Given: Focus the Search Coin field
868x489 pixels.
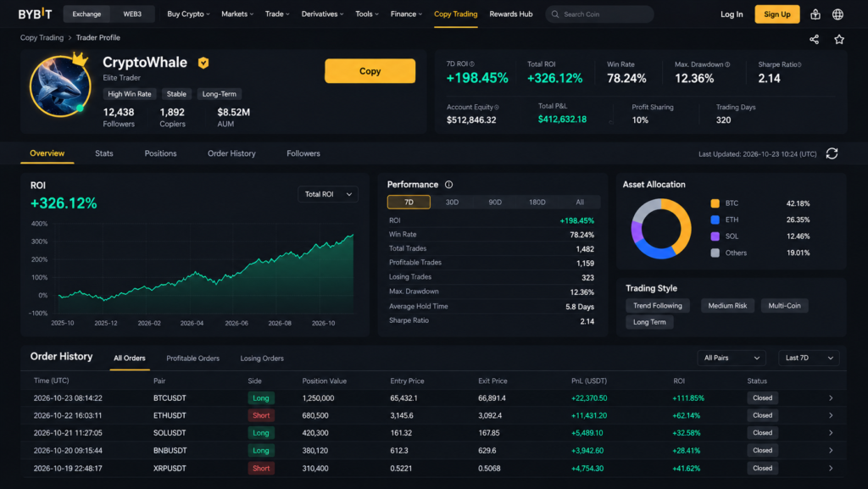Looking at the screenshot, I should click(x=599, y=14).
